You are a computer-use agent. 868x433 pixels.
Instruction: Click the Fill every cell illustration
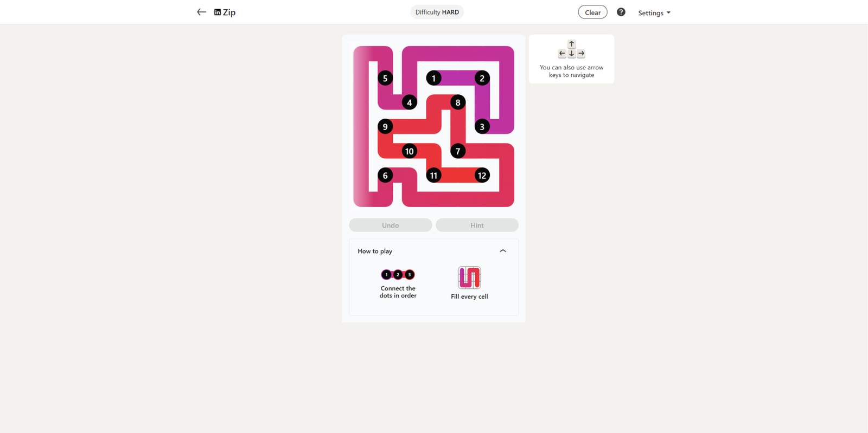click(469, 278)
